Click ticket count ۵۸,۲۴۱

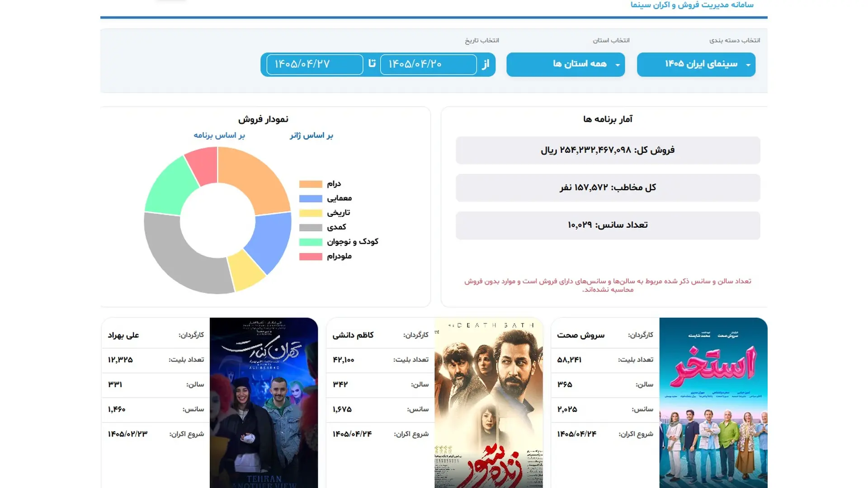pyautogui.click(x=569, y=360)
